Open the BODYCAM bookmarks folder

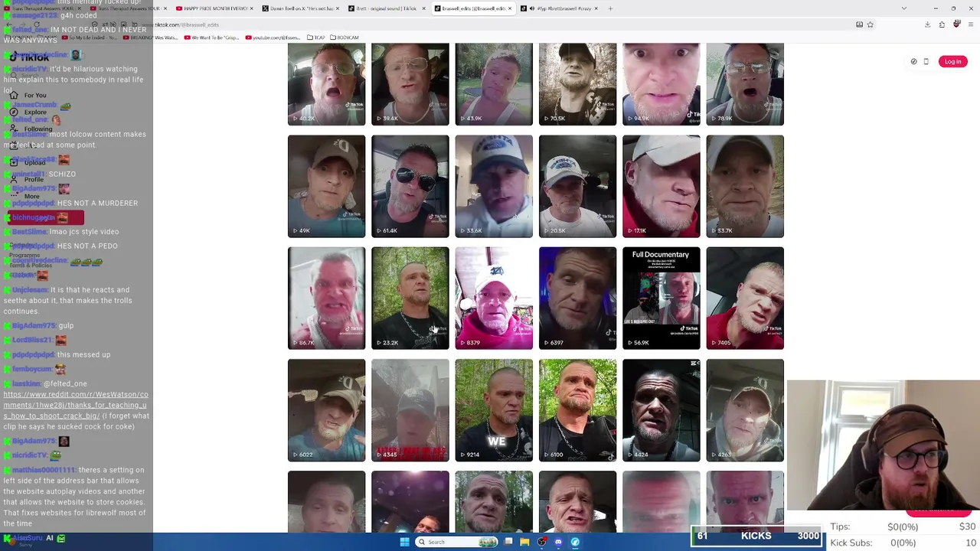point(344,37)
